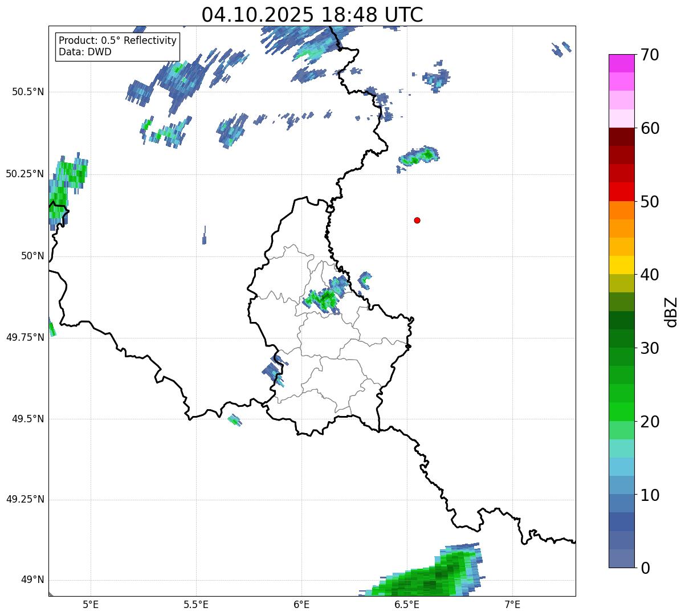Screen dimensions: 685x616
Task: Click the bright red colorbar swatch
Action: (621, 192)
